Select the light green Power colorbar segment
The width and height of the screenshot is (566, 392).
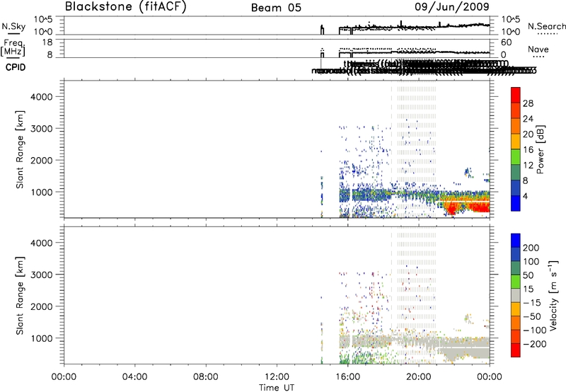click(516, 157)
